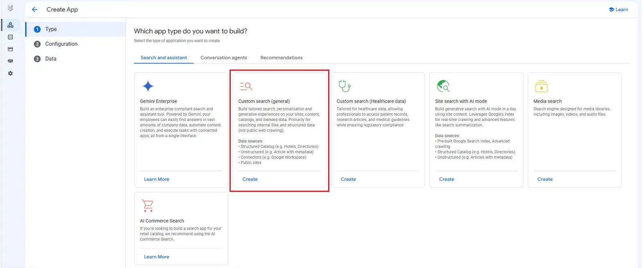Select the Type step
This screenshot has height=268, width=644.
[76, 29]
